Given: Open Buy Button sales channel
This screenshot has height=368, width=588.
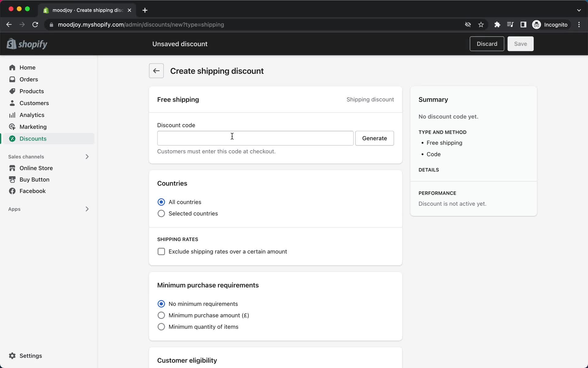Looking at the screenshot, I should click(x=34, y=179).
